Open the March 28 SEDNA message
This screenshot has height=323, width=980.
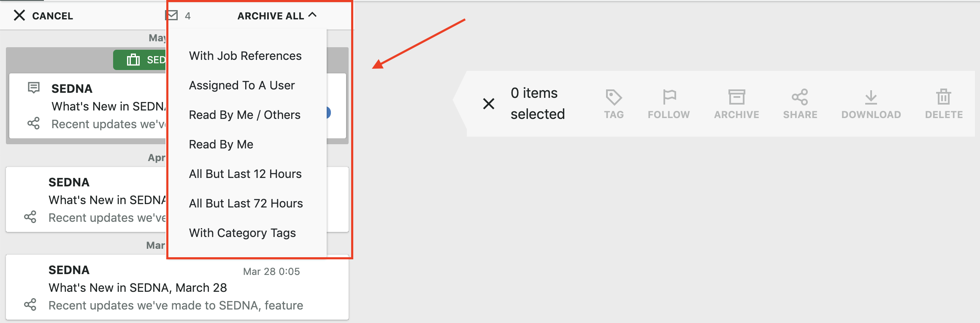point(177,287)
